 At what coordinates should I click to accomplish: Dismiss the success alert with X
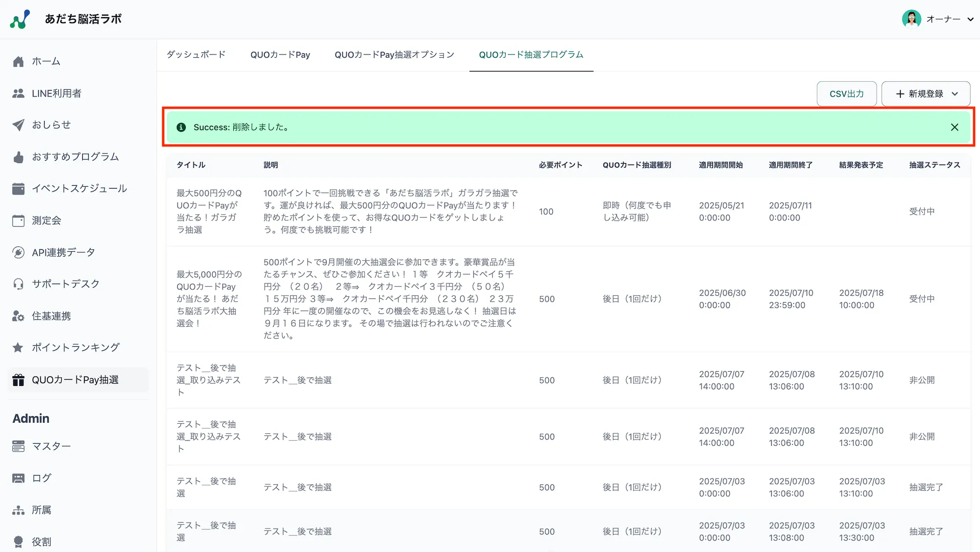(x=955, y=127)
